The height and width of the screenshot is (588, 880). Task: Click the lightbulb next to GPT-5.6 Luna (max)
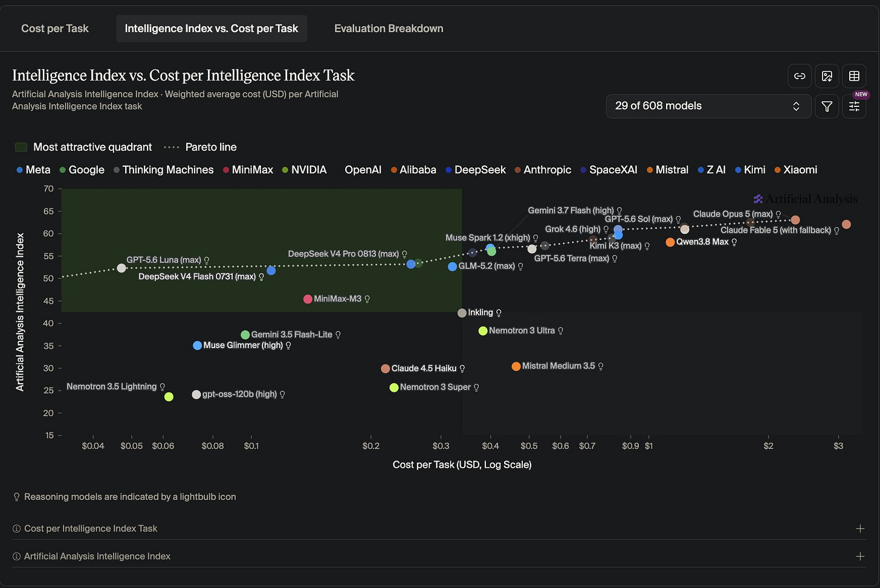coord(207,260)
